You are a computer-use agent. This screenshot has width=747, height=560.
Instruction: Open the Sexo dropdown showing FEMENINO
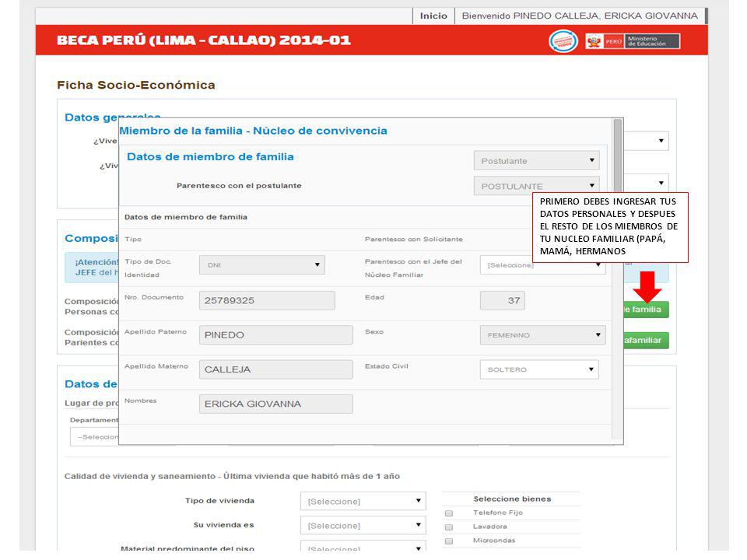[542, 334]
